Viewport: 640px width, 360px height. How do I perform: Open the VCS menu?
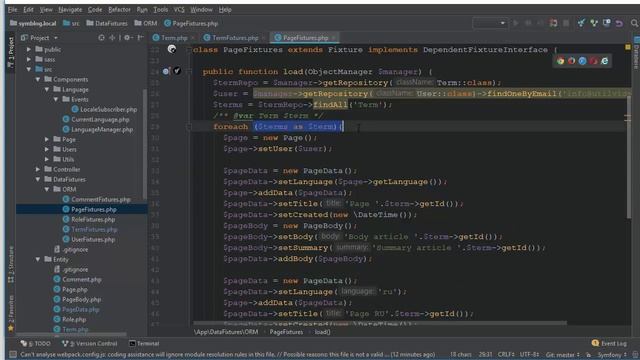[x=179, y=9]
